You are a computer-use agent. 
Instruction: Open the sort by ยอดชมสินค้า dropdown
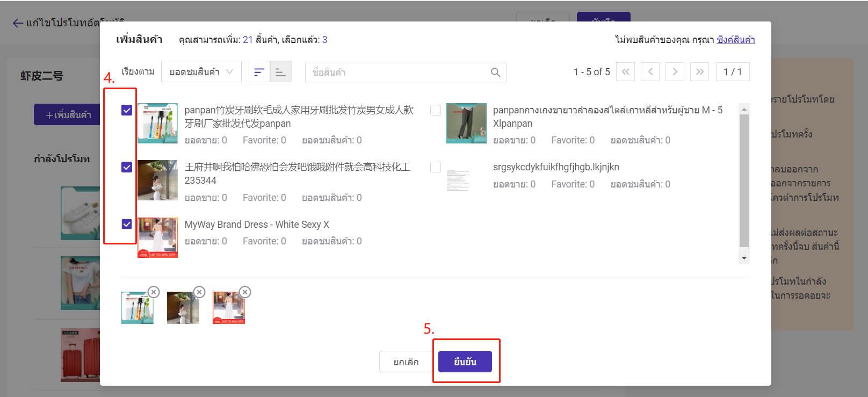point(201,72)
